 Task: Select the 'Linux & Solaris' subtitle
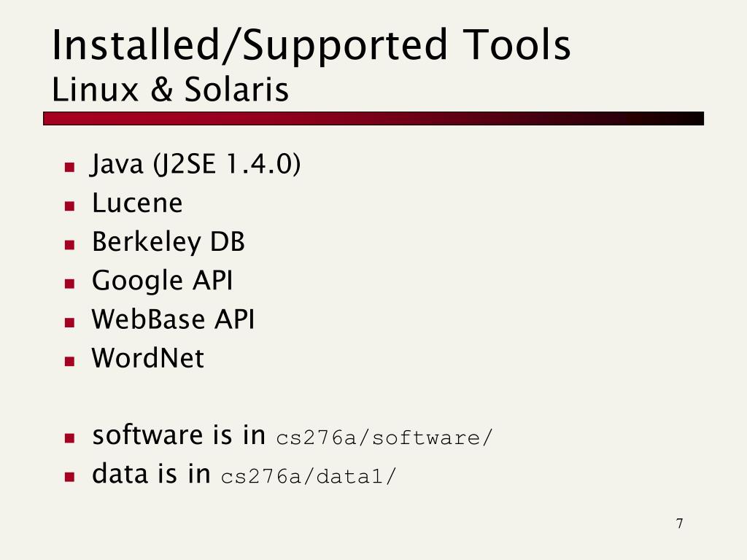click(170, 90)
